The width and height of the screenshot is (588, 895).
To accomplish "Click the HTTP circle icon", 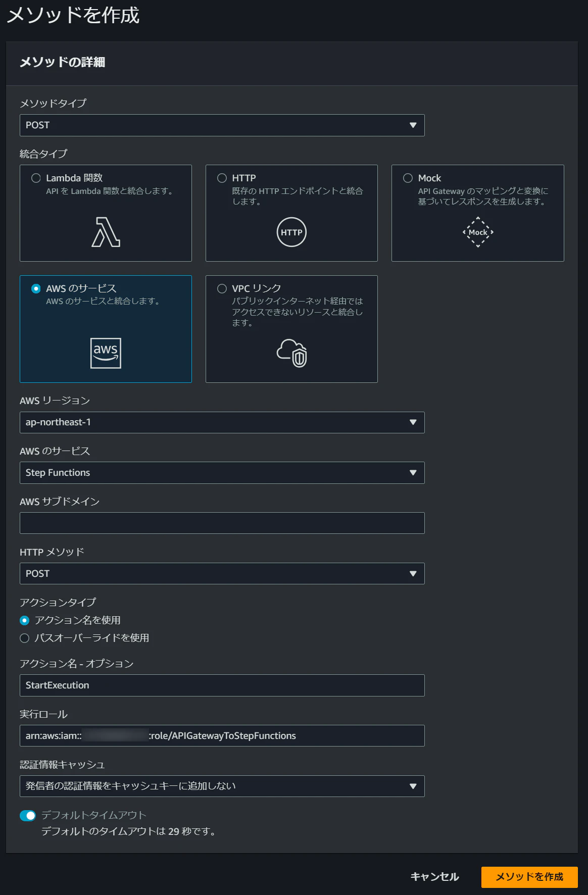I will pos(291,232).
